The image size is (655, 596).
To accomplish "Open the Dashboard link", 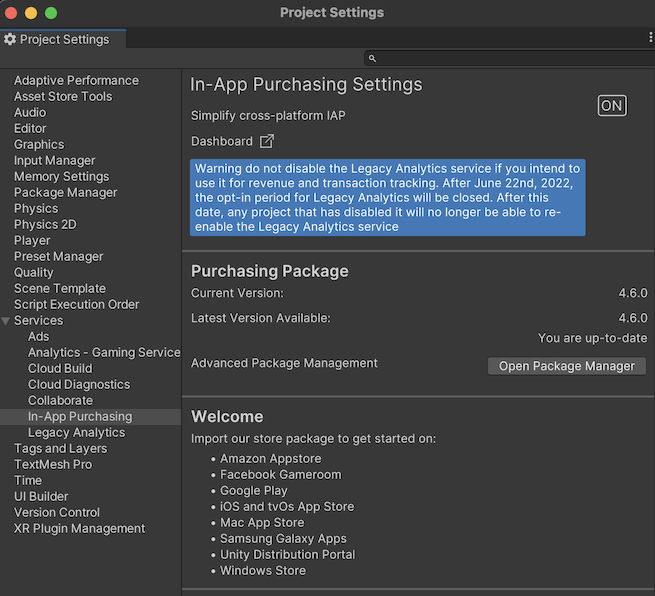I will pyautogui.click(x=222, y=142).
